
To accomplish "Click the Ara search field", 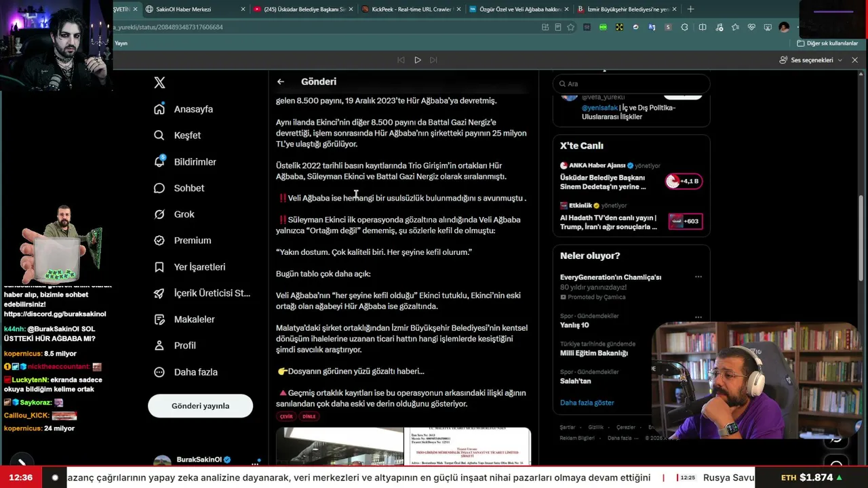I will click(x=631, y=83).
